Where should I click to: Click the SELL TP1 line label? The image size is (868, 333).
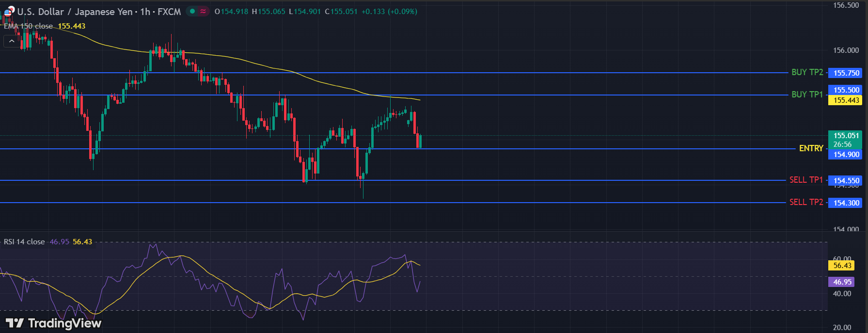pyautogui.click(x=806, y=180)
